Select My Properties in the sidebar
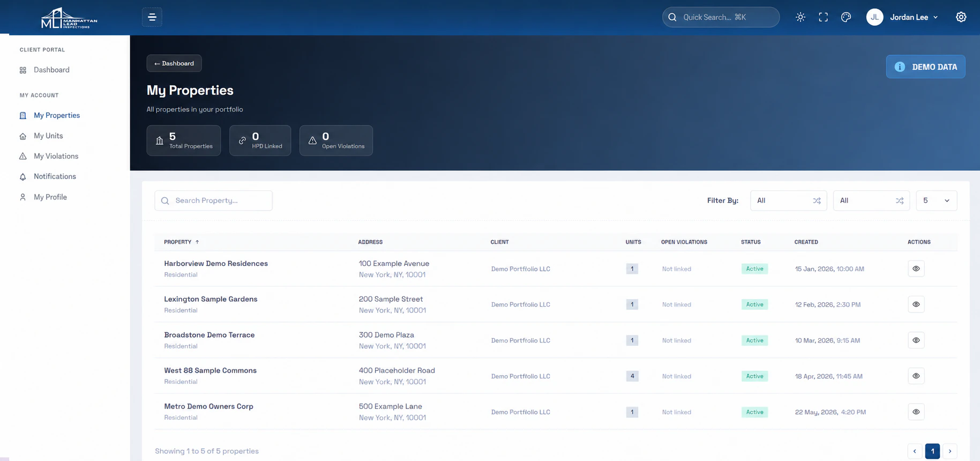This screenshot has height=461, width=980. click(57, 115)
